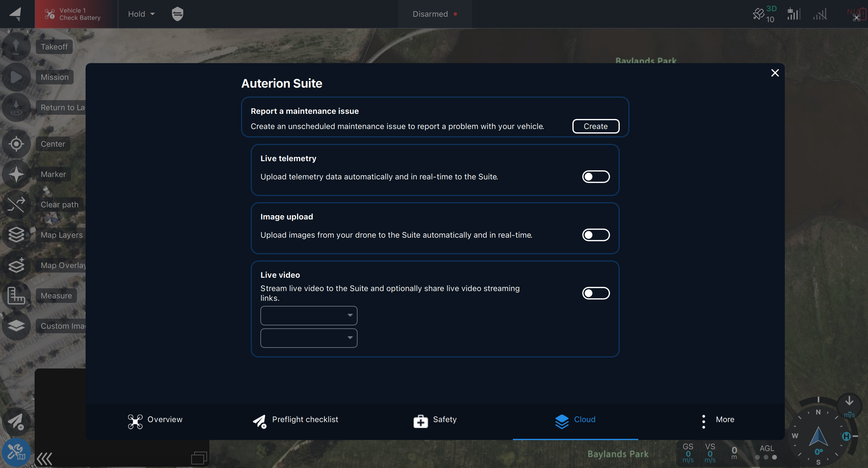
Task: Toggle the Live video streaming switch
Action: coord(595,293)
